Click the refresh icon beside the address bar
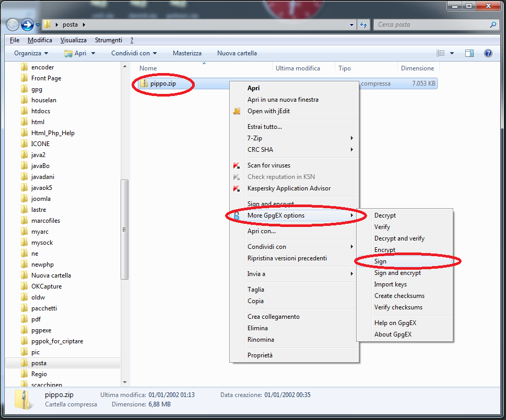 [364, 25]
